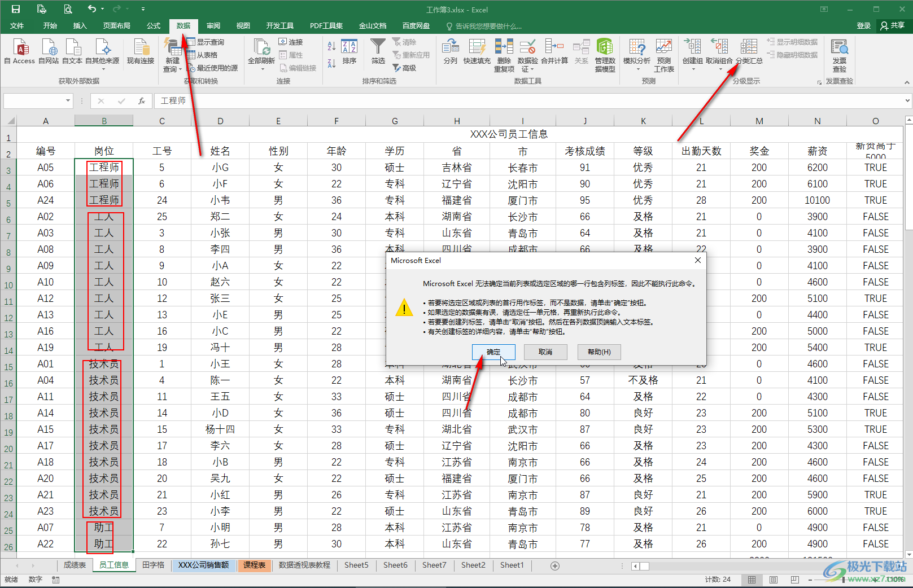Click the 高级 advanced filter icon
Screen dimensions: 913x588
pyautogui.click(x=404, y=68)
